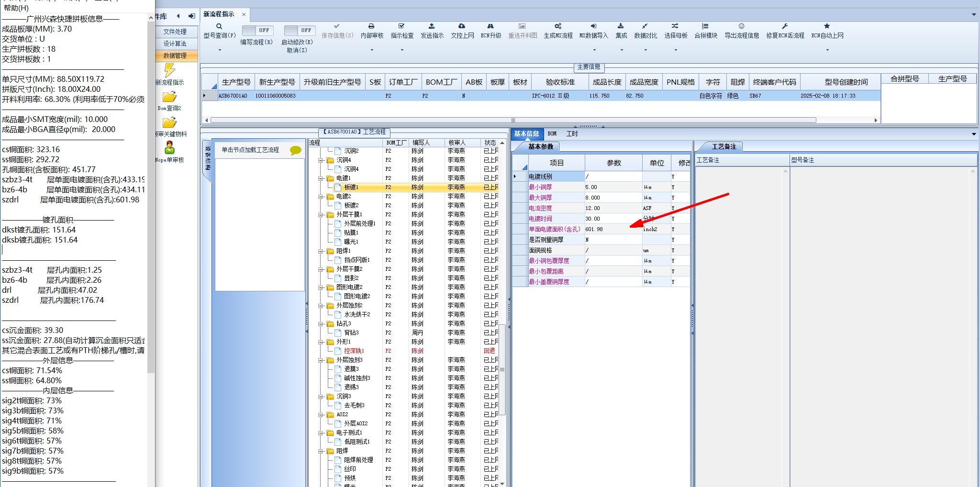
Task: Open the 文件处理 sidebar section
Action: [175, 32]
